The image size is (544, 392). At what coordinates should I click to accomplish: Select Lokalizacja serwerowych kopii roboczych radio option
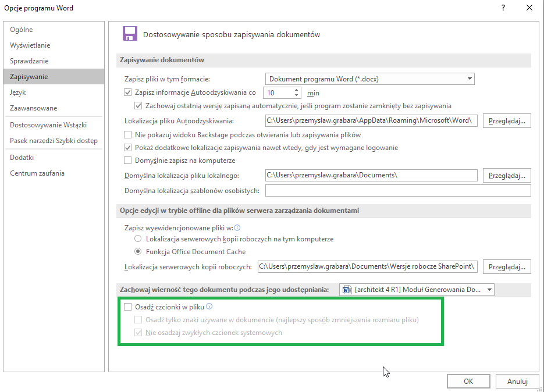138,238
